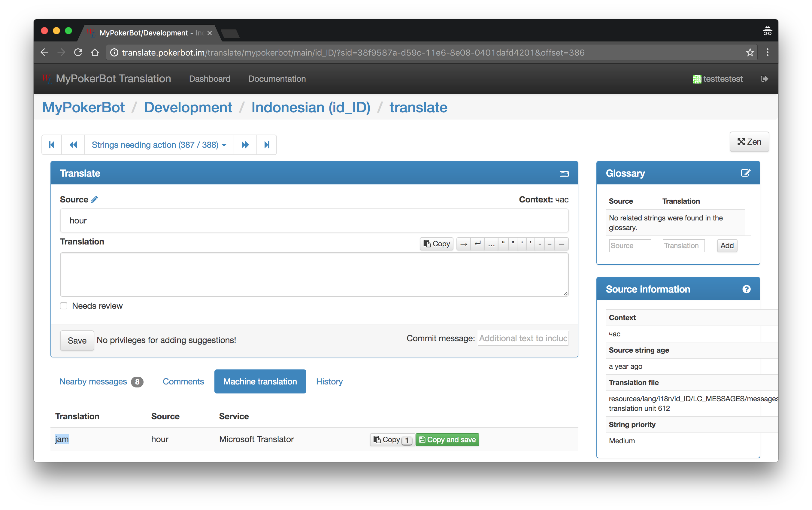Open the keyboard shortcuts icon in the Translate header
The image size is (812, 510).
(564, 174)
